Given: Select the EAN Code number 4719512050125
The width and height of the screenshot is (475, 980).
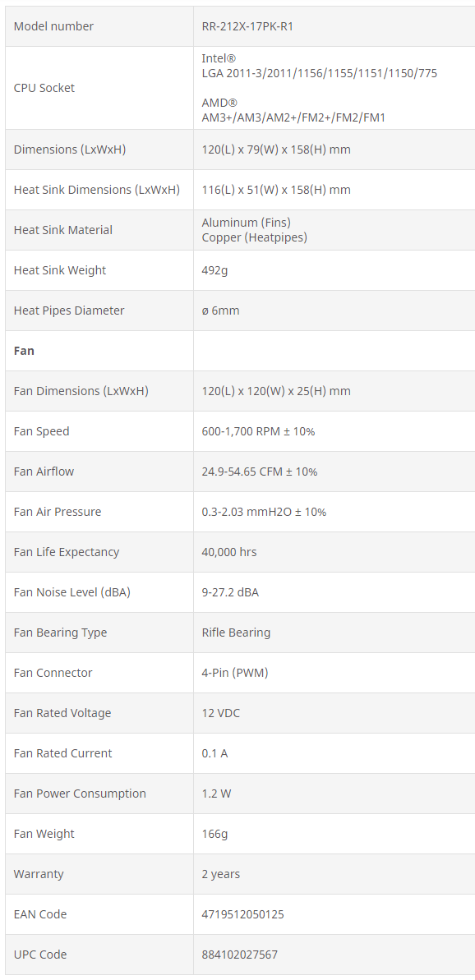Looking at the screenshot, I should click(x=243, y=914).
